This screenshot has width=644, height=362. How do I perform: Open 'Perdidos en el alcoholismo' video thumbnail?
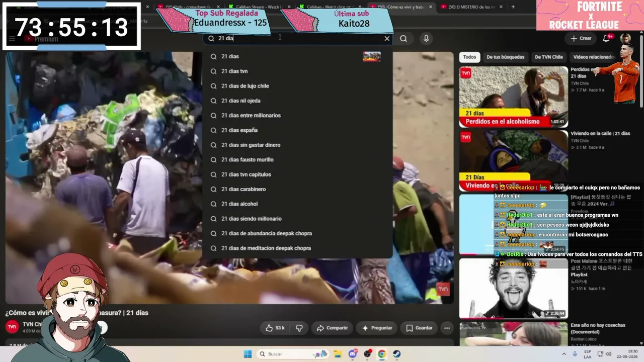point(513,97)
